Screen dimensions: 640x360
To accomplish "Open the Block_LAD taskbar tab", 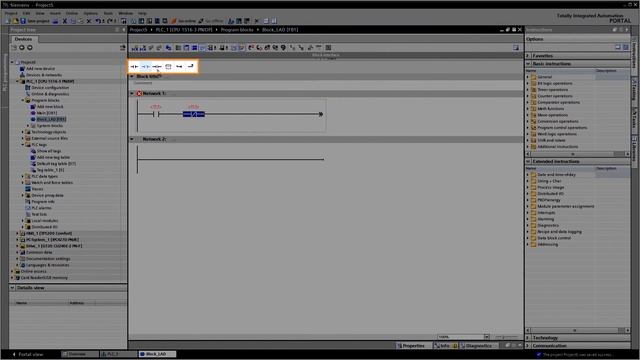I will (157, 354).
